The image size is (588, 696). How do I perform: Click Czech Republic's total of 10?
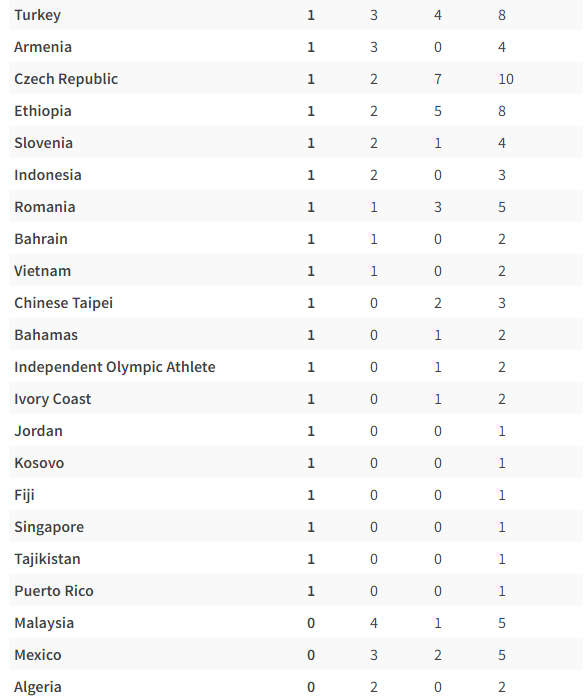pos(506,79)
